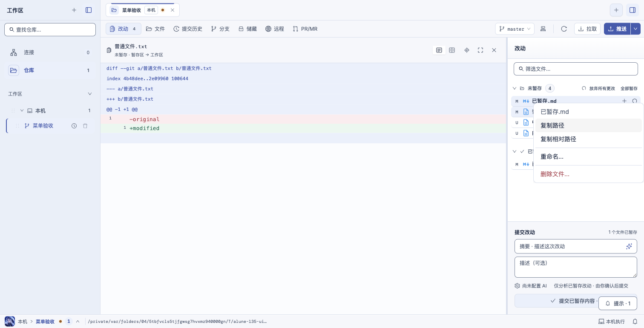Expand the status bar chevron next to 1
This screenshot has height=328, width=644.
78,322
